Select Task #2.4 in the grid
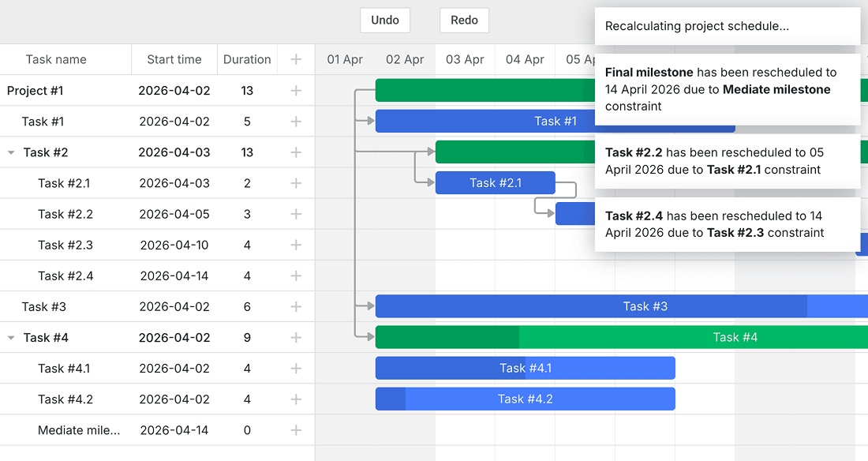The width and height of the screenshot is (868, 461). click(65, 276)
